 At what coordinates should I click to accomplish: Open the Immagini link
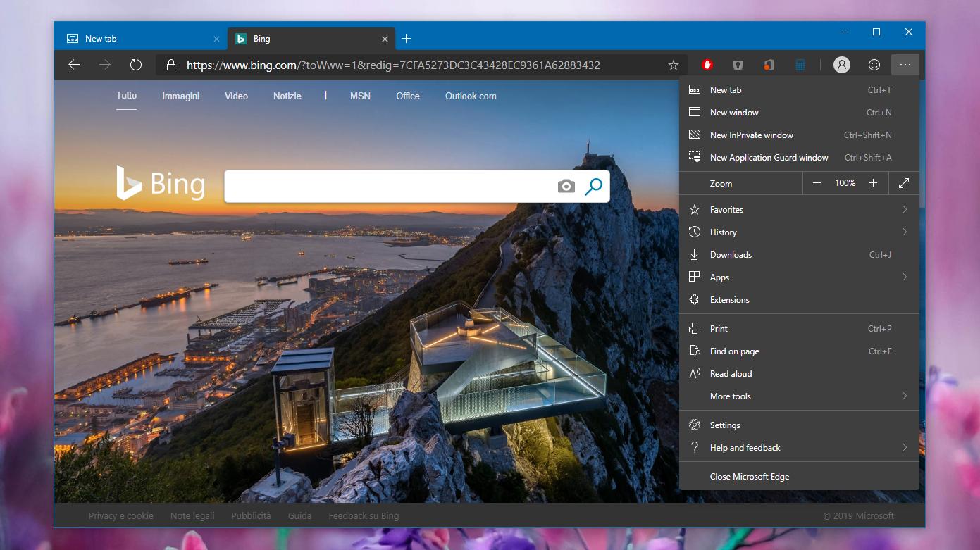coord(181,96)
